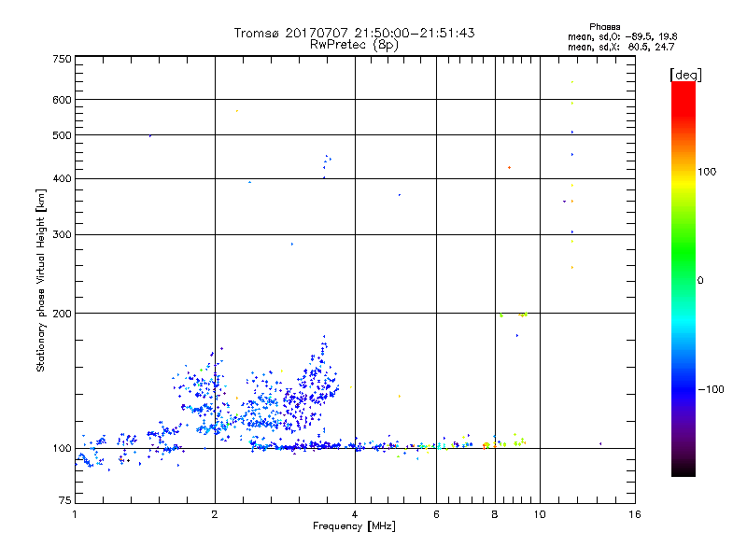Viewport: 747px width, 560px height.
Task: Click the y-axis tick label '200'
Action: click(62, 314)
